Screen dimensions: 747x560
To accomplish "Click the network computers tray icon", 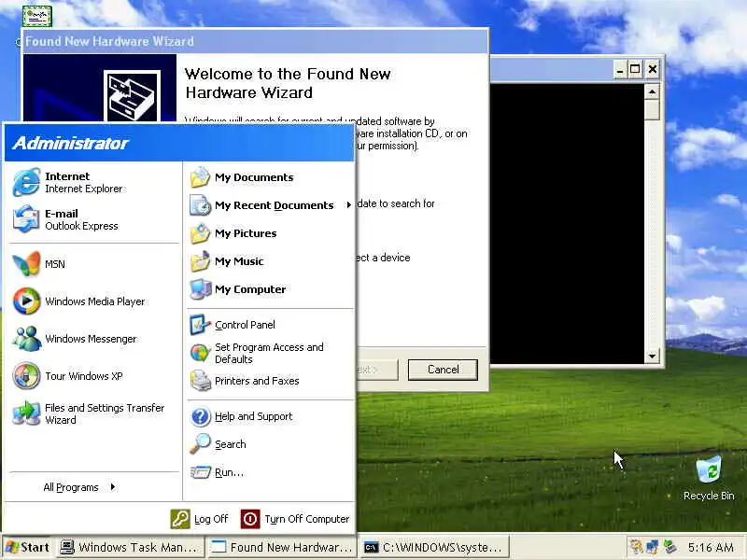I will tap(653, 547).
